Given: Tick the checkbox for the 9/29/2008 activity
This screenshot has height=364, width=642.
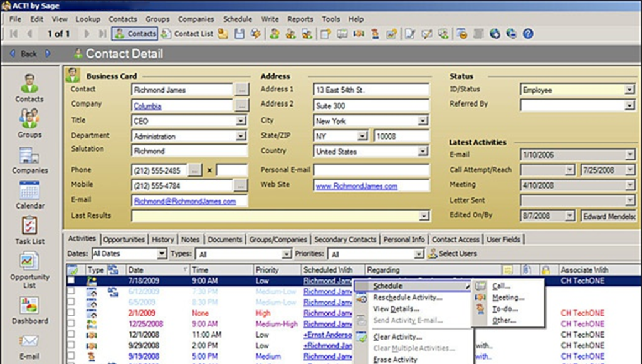Looking at the screenshot, I should [x=71, y=346].
